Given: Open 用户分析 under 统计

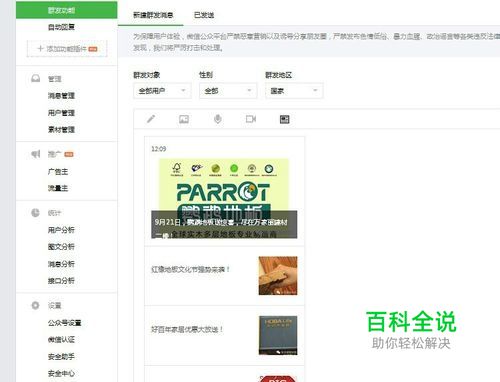Looking at the screenshot, I should click(61, 230).
